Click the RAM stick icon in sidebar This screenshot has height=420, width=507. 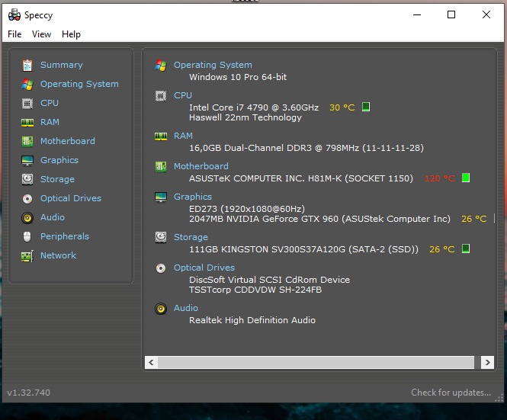(x=27, y=123)
